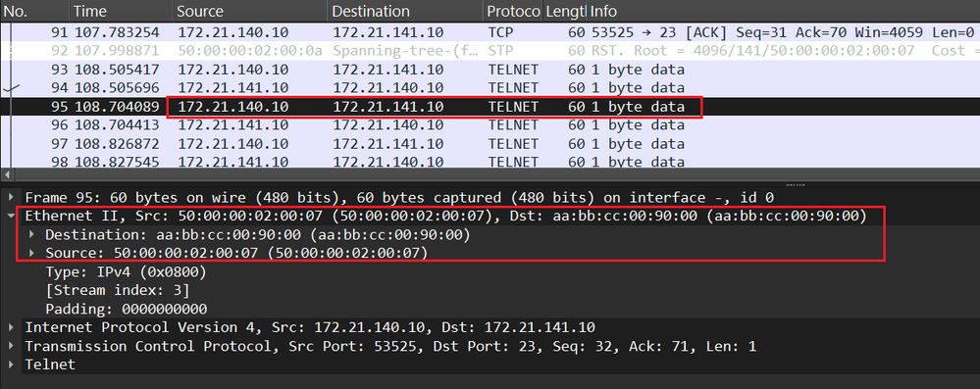Expand the Source 50:00:00:02:00:07 field
The width and height of the screenshot is (980, 389).
(x=31, y=254)
